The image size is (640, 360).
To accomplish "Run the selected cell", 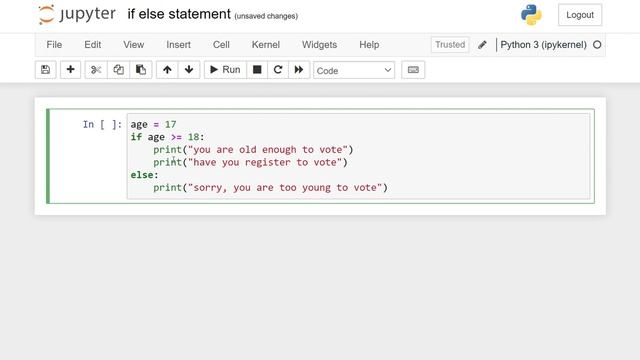I will tap(225, 70).
